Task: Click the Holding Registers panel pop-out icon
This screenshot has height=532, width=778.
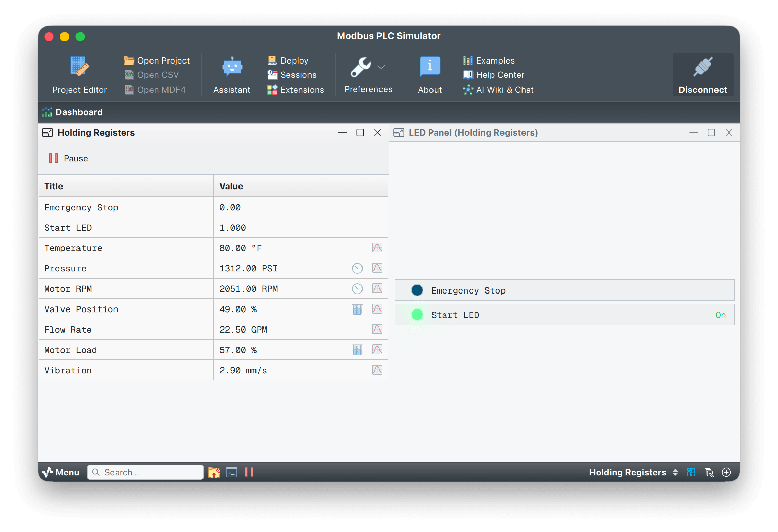Action: [48, 132]
